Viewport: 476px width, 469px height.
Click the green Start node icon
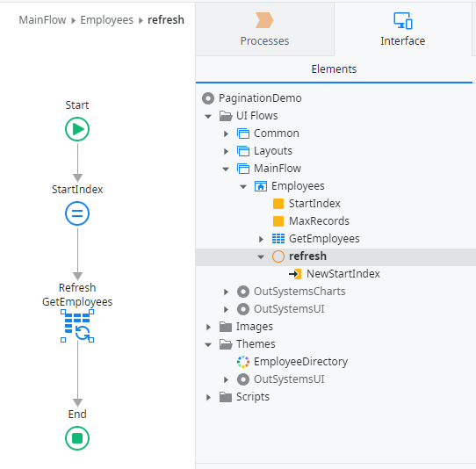(77, 129)
